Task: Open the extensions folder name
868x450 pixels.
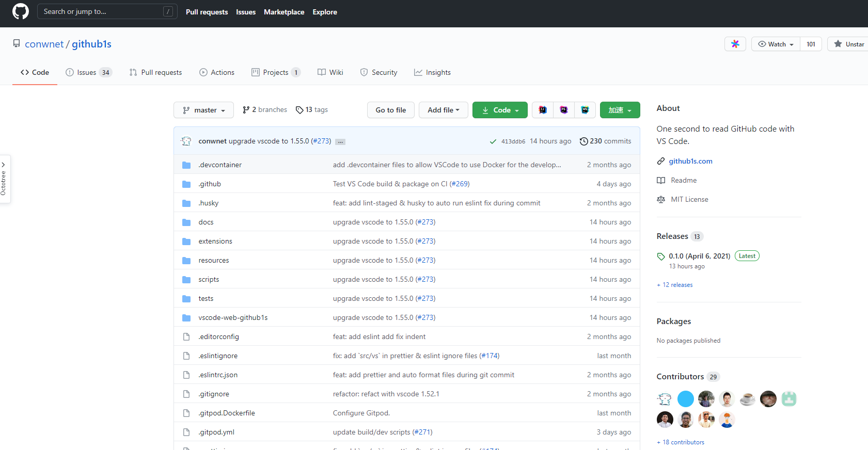Action: tap(215, 242)
